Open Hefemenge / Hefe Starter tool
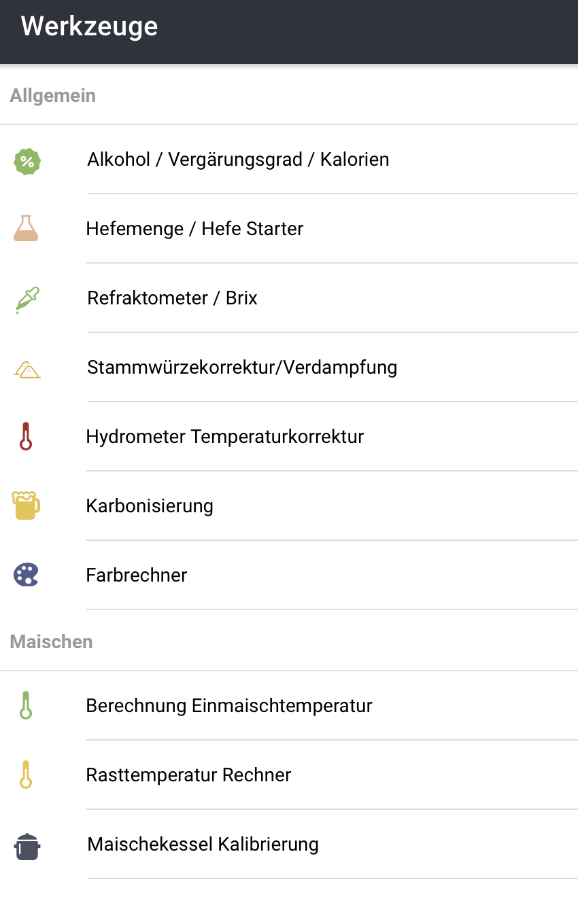The width and height of the screenshot is (578, 924). 194,229
